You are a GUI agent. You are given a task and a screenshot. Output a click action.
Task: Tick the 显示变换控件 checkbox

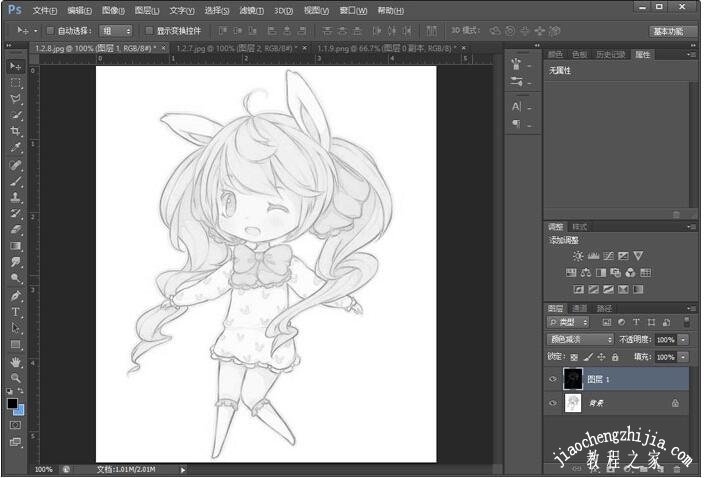149,31
